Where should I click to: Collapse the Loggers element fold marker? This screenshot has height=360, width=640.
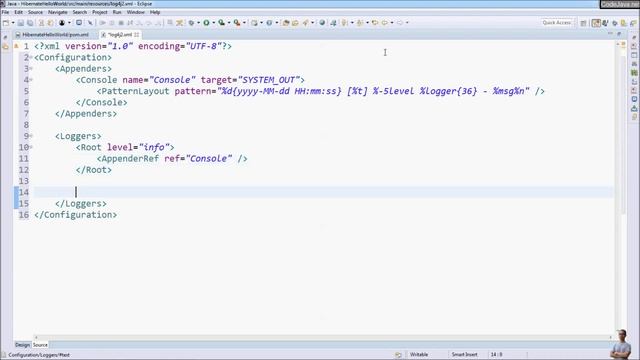coord(31,136)
